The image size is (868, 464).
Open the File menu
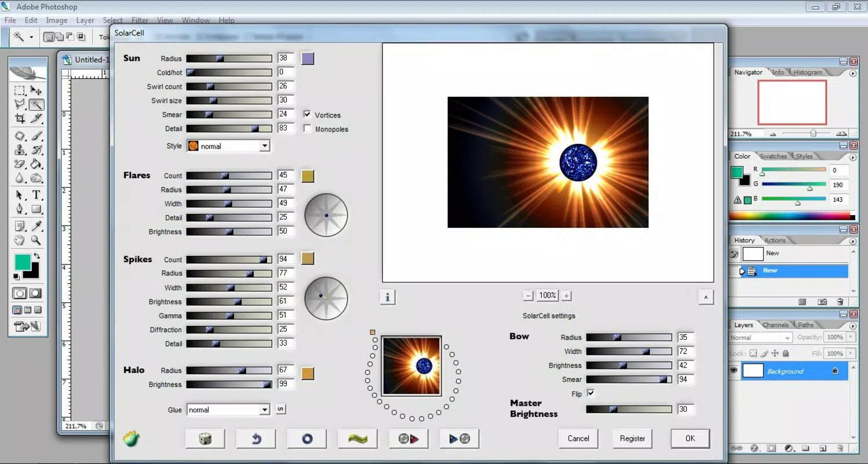tap(10, 20)
